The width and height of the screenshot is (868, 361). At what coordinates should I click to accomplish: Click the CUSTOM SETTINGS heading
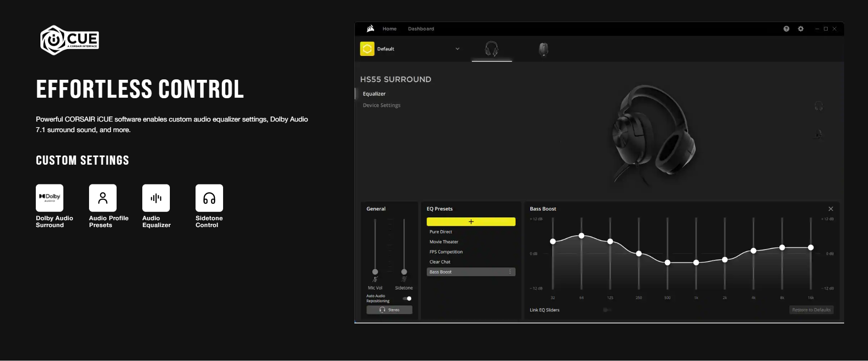click(83, 160)
